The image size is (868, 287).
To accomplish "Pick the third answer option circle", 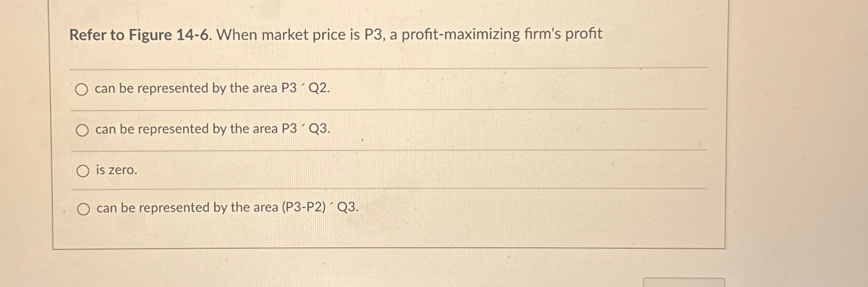I will tap(83, 171).
